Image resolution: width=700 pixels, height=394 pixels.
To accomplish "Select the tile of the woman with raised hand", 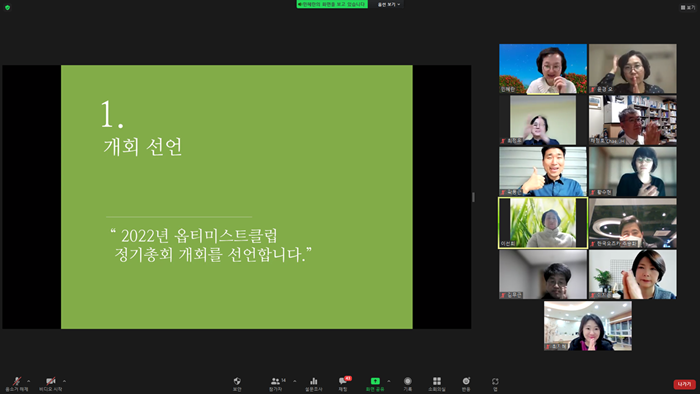I will (633, 69).
